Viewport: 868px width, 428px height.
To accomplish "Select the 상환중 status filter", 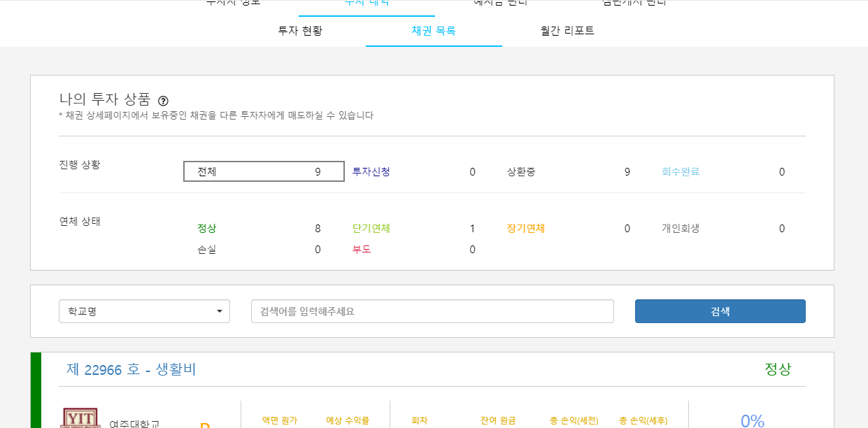I will (x=522, y=171).
